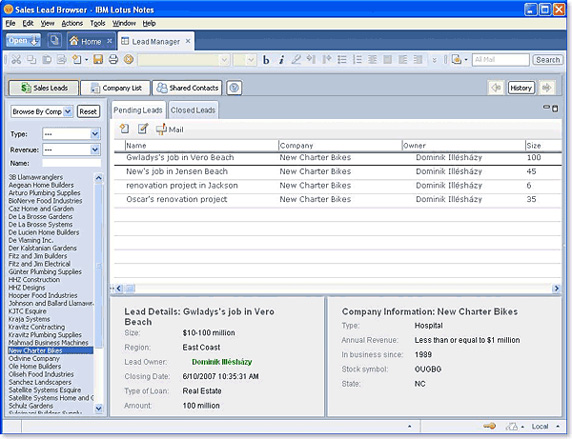Viewport: 572px width, 439px height.
Task: Toggle italic formatting
Action: click(x=281, y=60)
